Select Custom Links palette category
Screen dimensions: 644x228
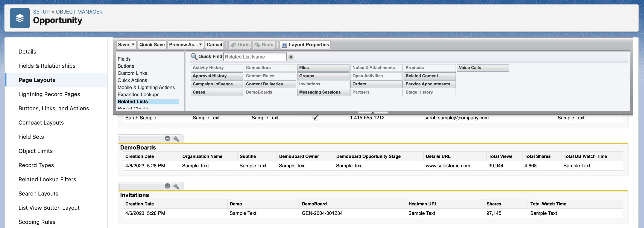[132, 73]
